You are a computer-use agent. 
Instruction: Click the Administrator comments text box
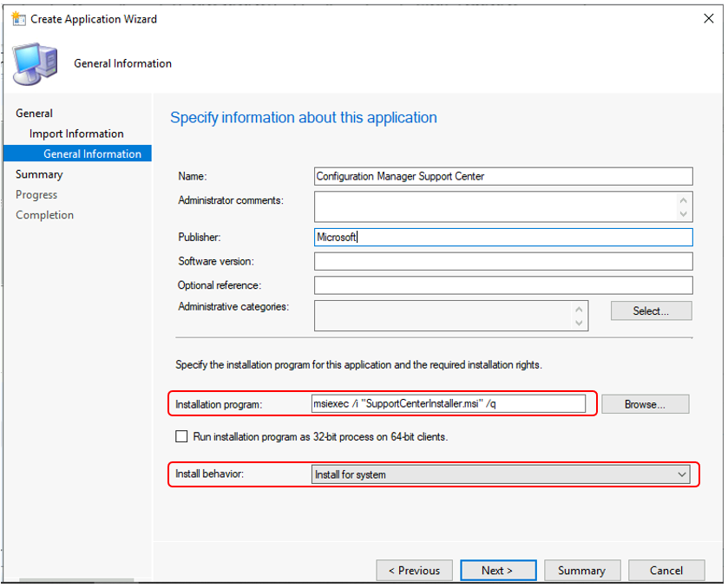coord(503,207)
